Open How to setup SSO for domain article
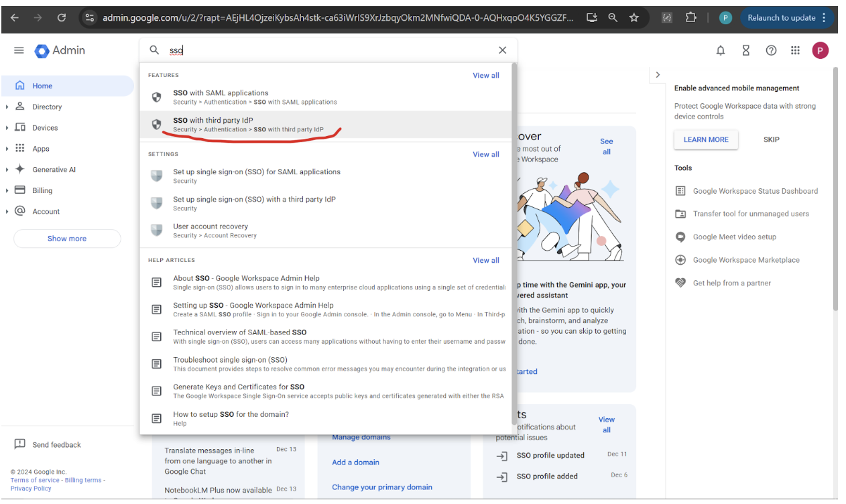846x504 pixels. (x=326, y=418)
